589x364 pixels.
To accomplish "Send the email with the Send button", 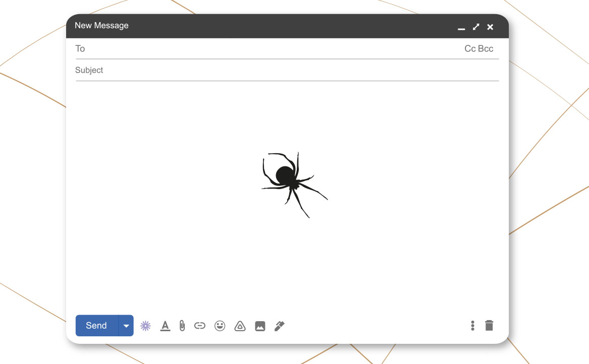I will [97, 325].
